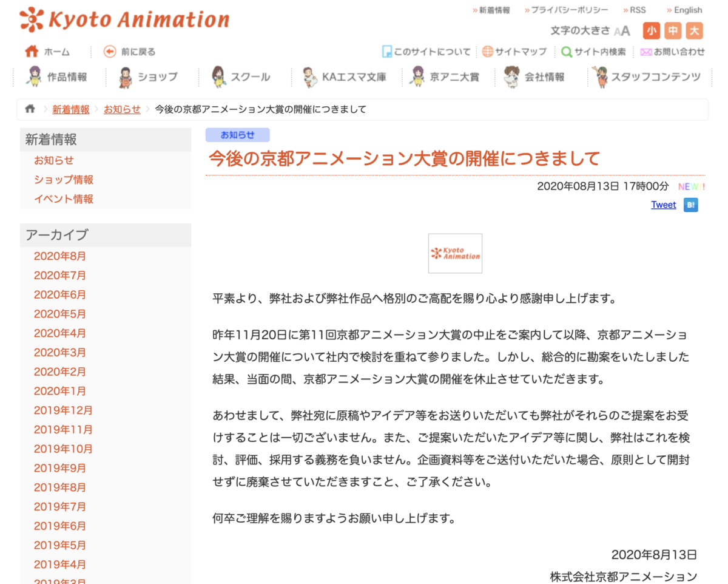Click the article title heading

404,158
